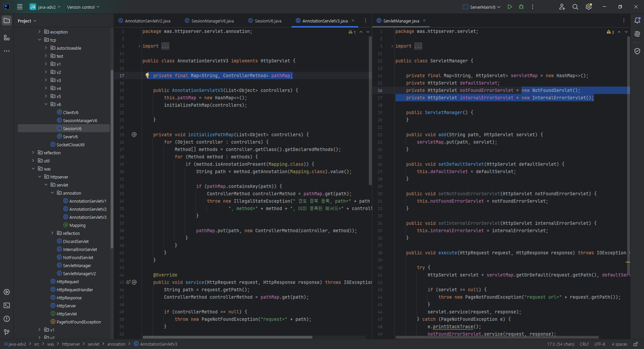This screenshot has width=644, height=349.
Task: Open the Services tool window
Action: click(x=7, y=292)
